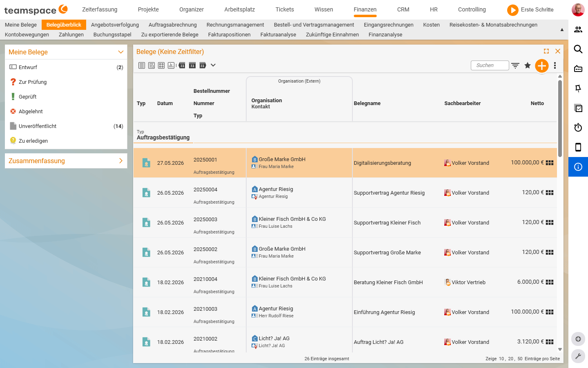The width and height of the screenshot is (588, 368).
Task: Open row menu for Digitalisierungsberatung
Action: [x=550, y=163]
